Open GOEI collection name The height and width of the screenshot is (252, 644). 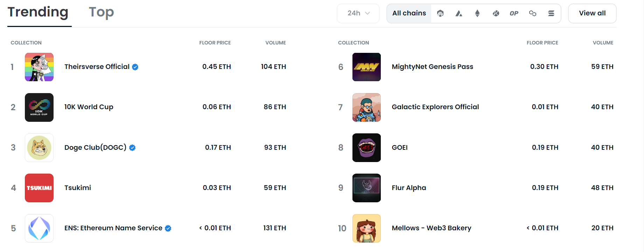coord(400,147)
